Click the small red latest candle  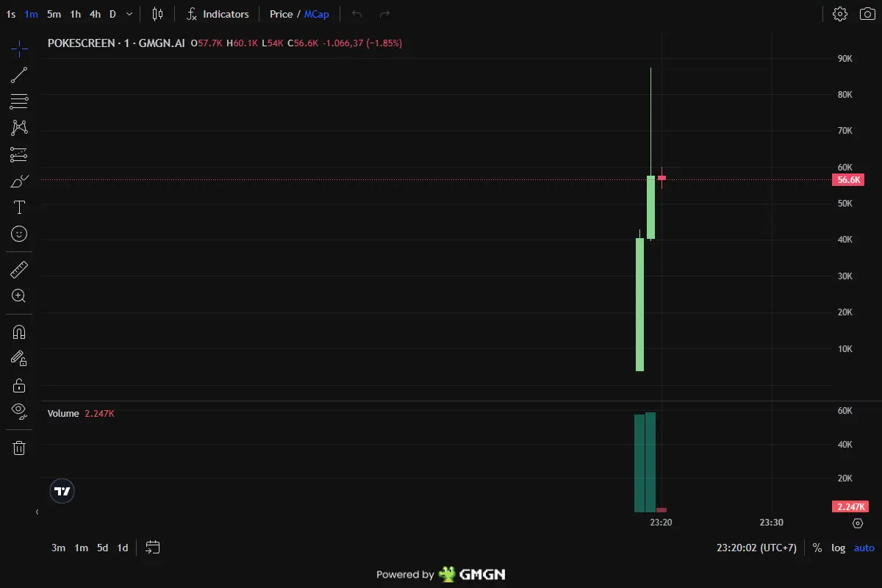[661, 178]
